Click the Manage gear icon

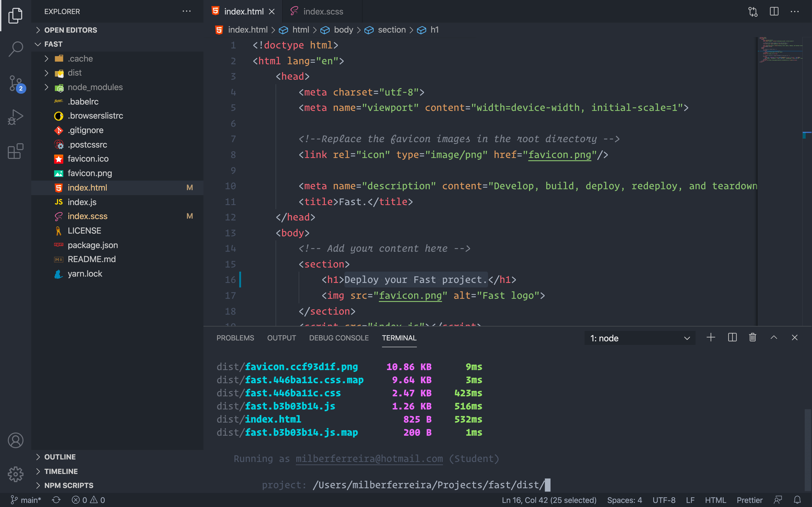[x=15, y=474]
